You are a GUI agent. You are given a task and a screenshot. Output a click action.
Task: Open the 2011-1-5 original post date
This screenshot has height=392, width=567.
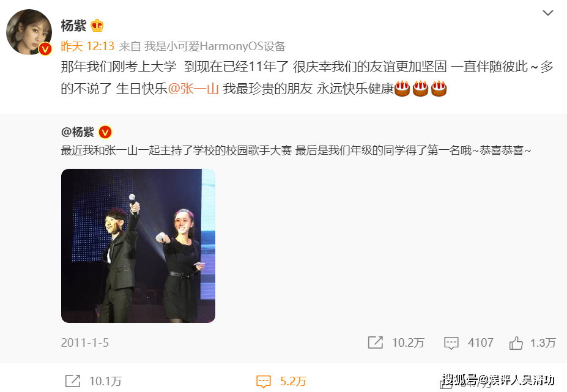84,343
